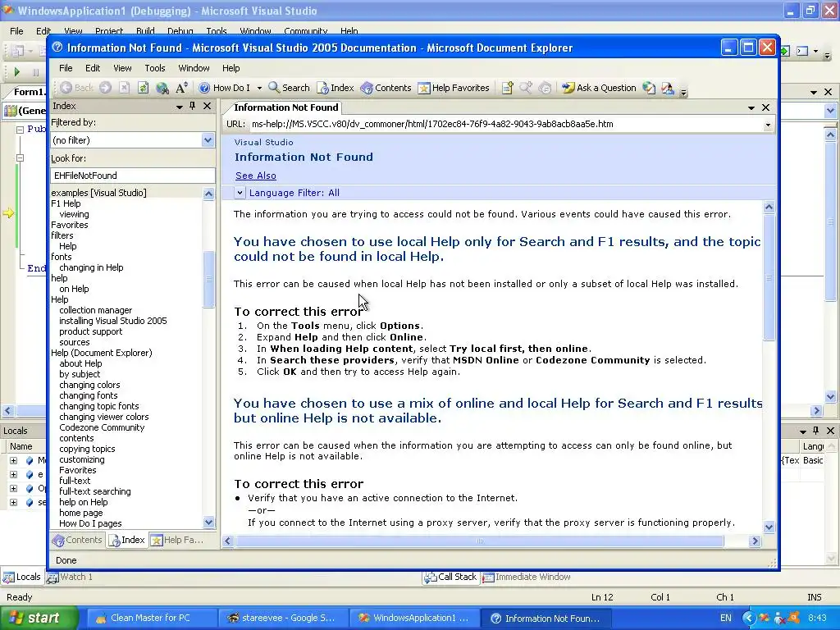Switch to Watch 1 tab in Visual Studio
The height and width of the screenshot is (630, 840).
pos(70,577)
